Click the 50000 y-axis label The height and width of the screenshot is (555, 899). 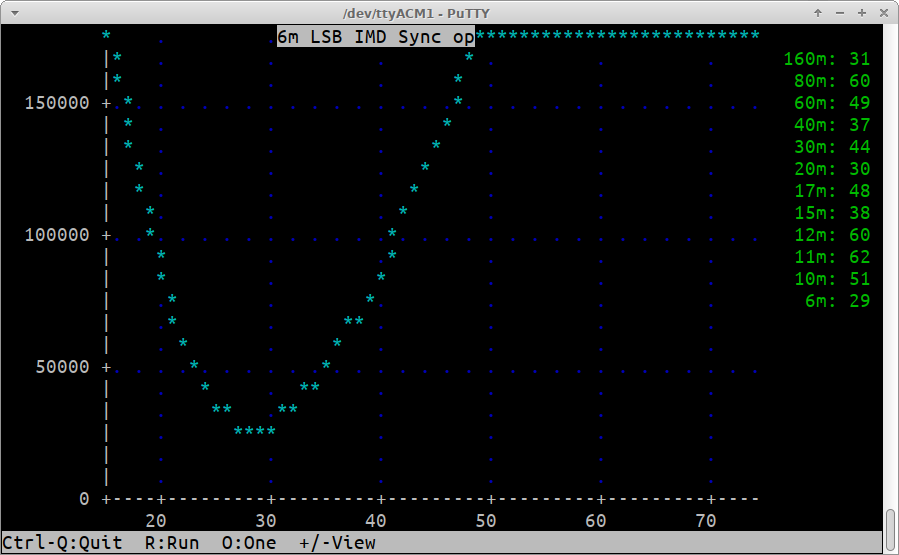62,367
